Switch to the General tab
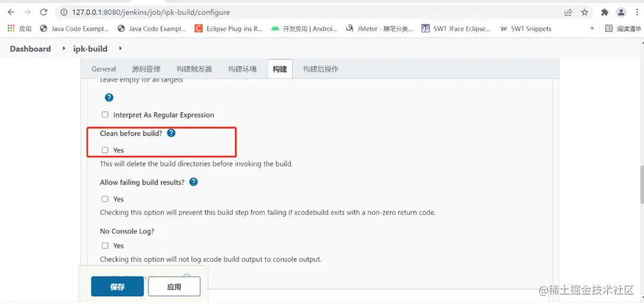 [104, 69]
